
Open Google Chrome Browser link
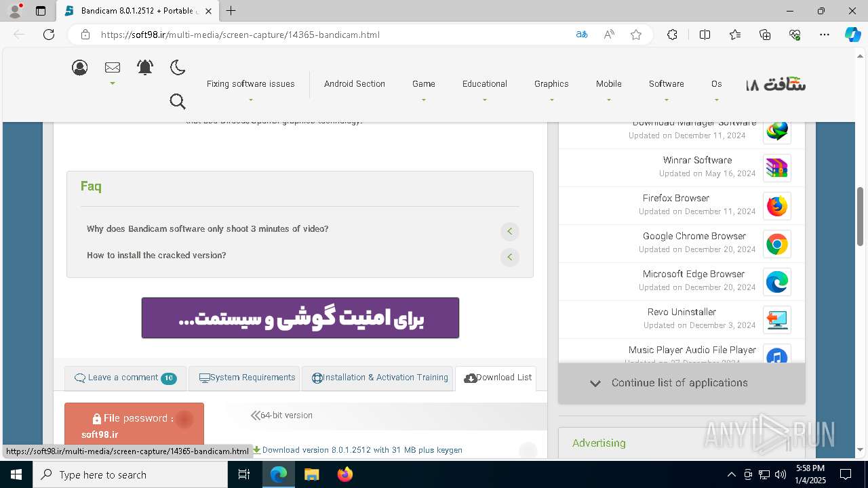pos(694,237)
